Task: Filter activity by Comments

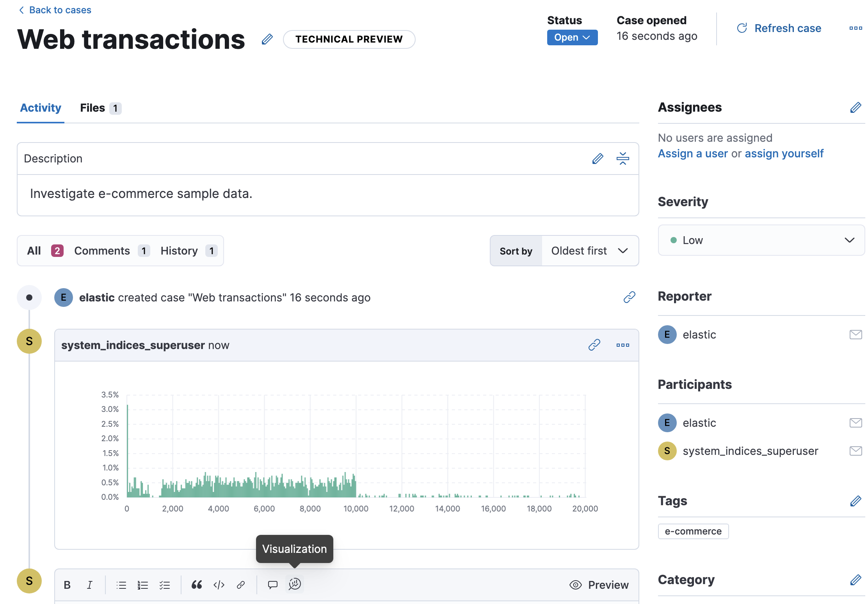Action: (102, 251)
